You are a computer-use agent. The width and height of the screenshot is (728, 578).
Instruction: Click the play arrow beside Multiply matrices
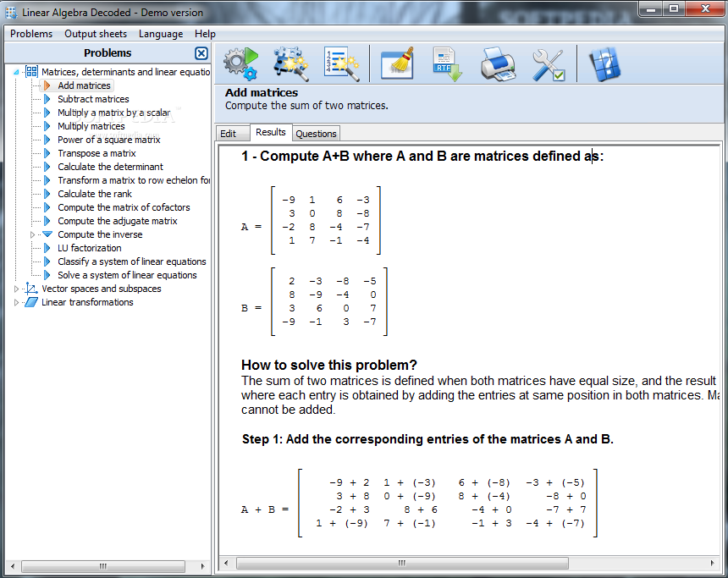coord(47,126)
